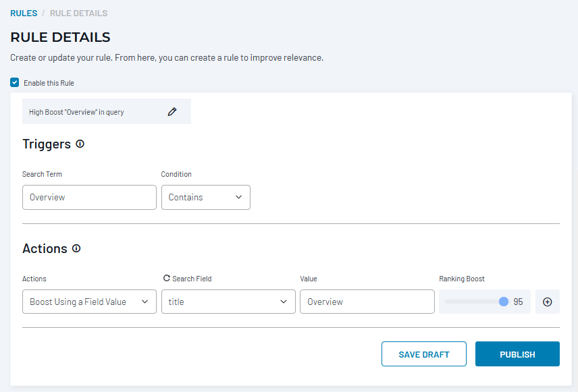
Task: Publish the rule with the PUBLISH button
Action: coord(517,354)
